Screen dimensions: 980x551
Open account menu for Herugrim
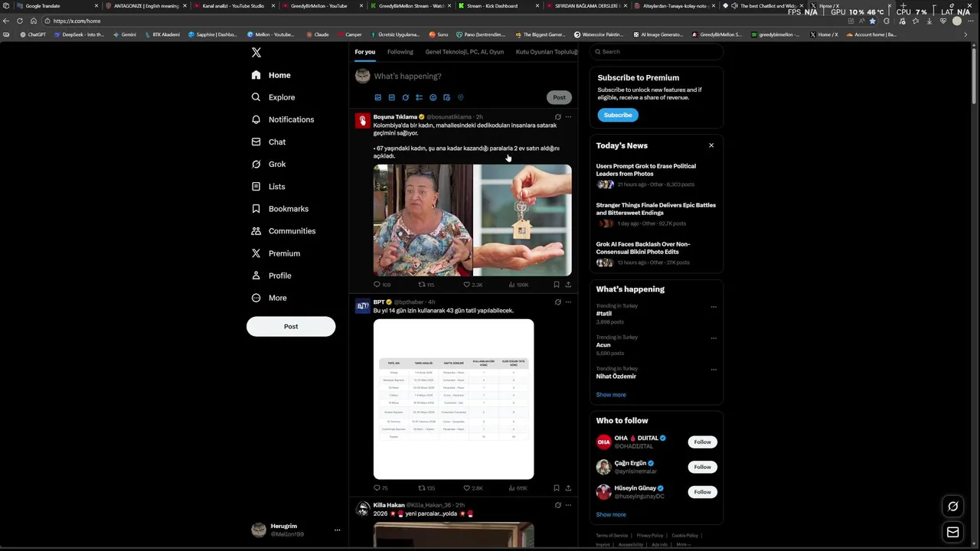296,530
